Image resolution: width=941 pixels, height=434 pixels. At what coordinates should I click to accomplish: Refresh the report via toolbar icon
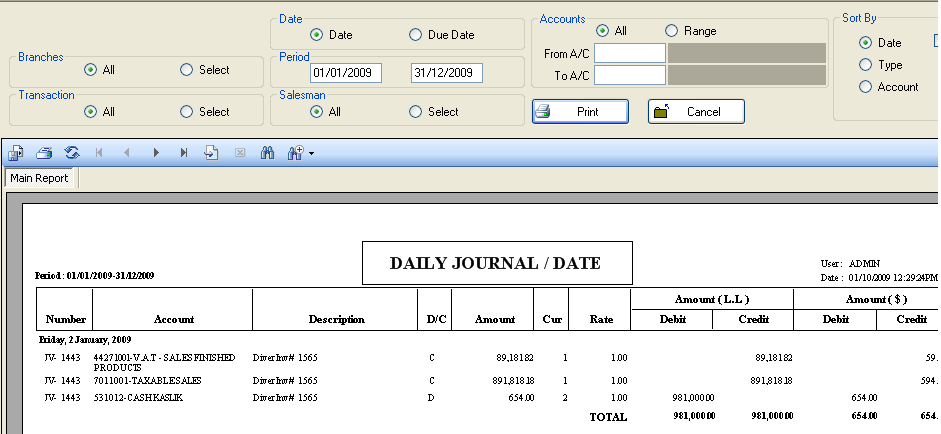[72, 153]
